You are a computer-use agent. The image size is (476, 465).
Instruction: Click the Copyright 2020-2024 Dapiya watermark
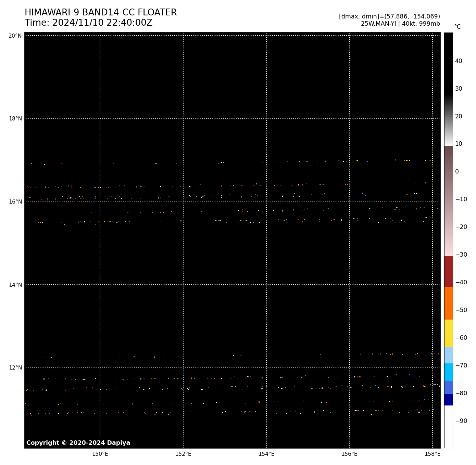pyautogui.click(x=78, y=443)
